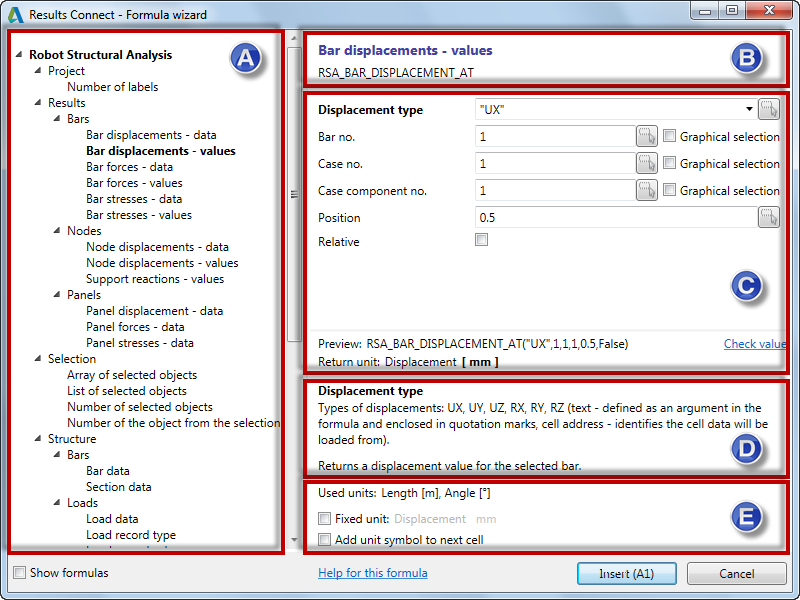Click the Cancel button
Viewport: 800px width, 600px height.
[736, 573]
